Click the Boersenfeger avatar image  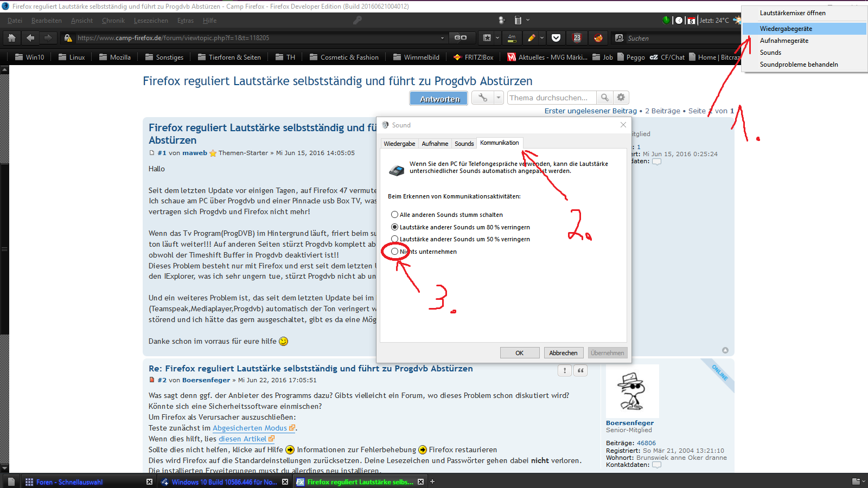(x=633, y=391)
